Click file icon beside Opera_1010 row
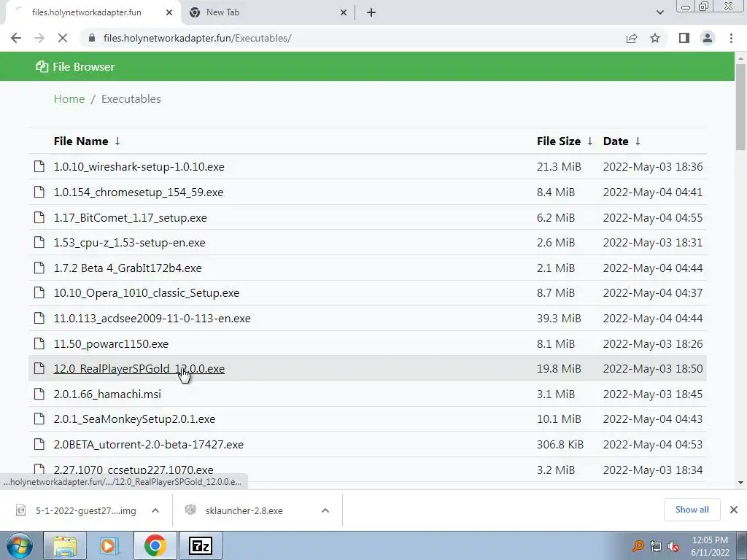This screenshot has width=747, height=560. pos(39,293)
